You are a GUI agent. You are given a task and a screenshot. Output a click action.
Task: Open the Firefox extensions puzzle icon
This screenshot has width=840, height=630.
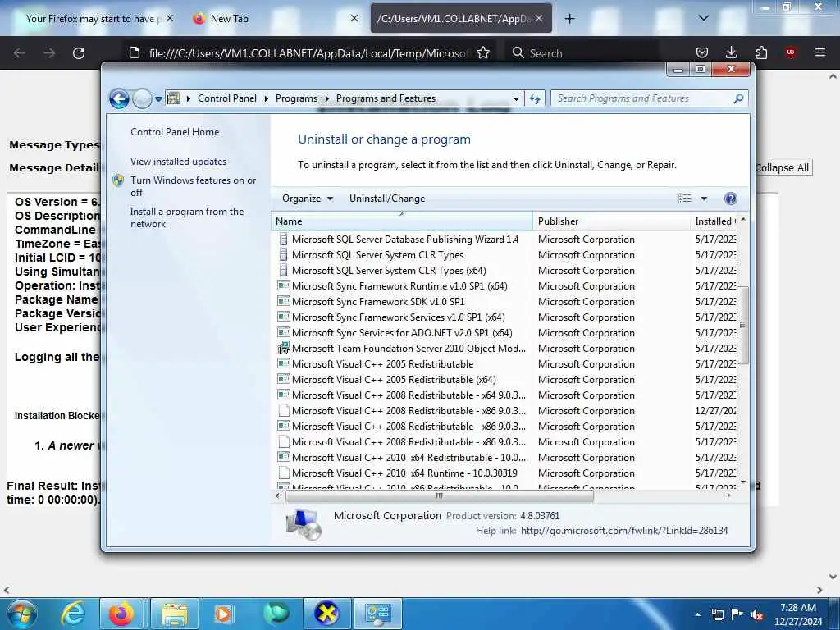[761, 53]
